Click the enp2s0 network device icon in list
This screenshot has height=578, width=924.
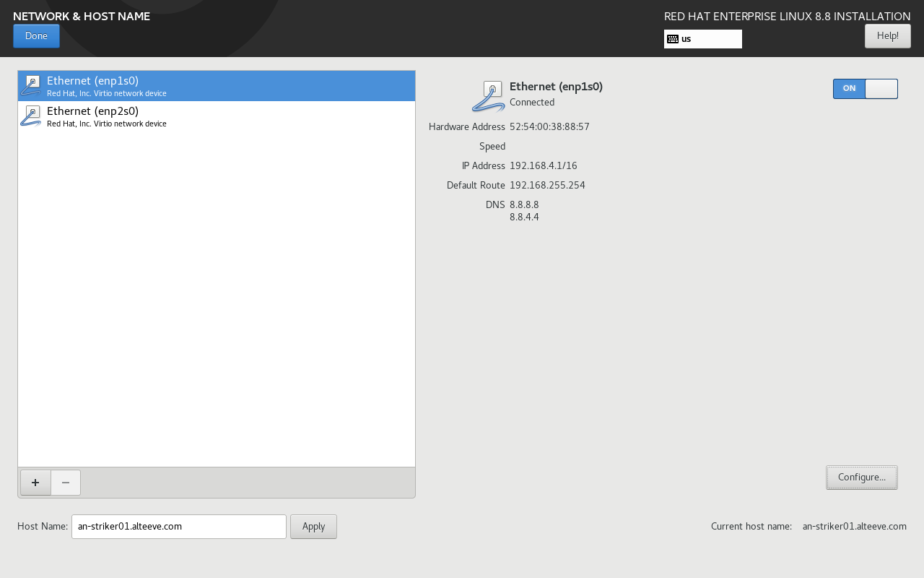(x=31, y=116)
